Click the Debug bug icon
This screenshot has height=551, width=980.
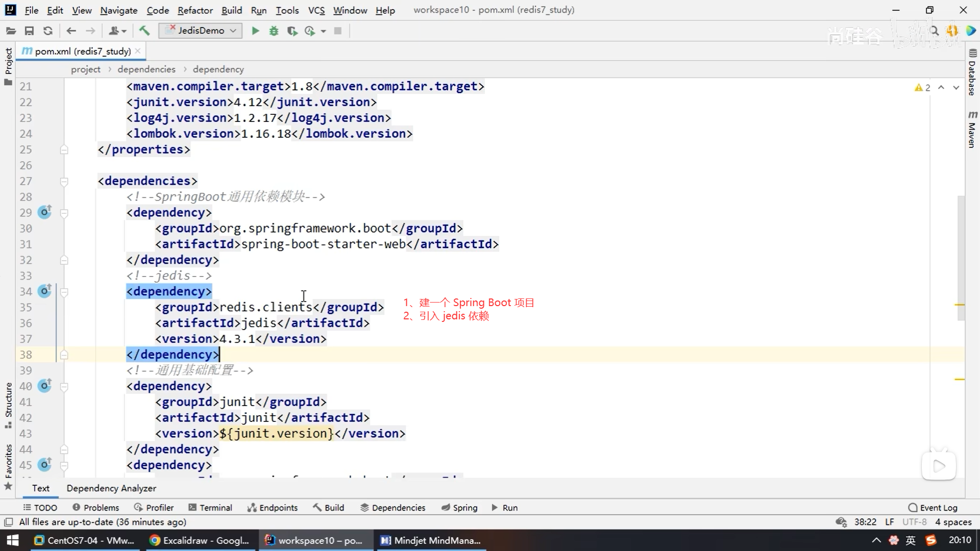[274, 31]
